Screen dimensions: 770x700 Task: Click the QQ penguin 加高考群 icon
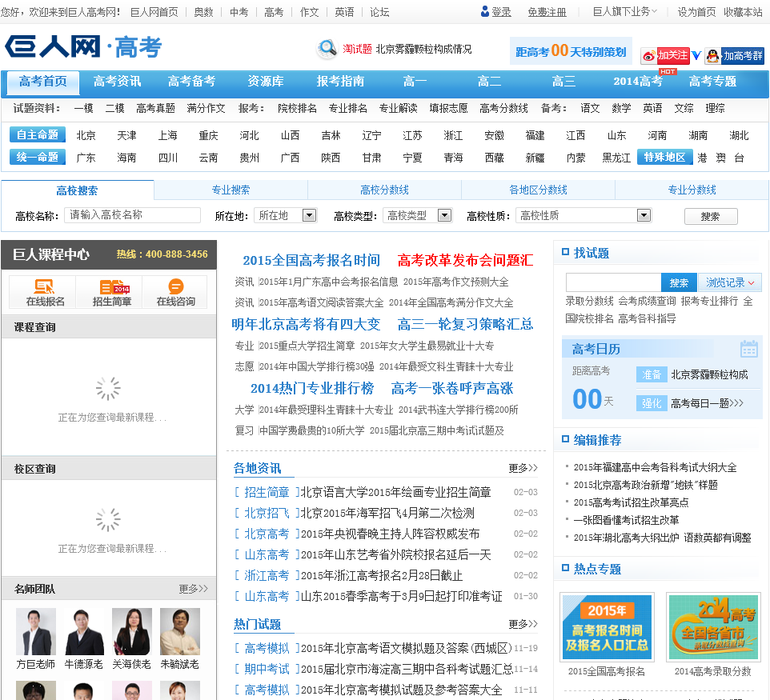[x=735, y=55]
